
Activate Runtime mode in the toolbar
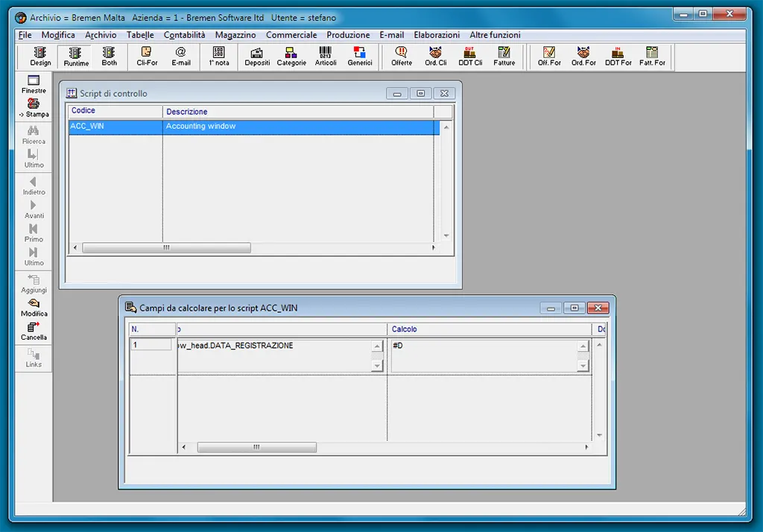(76, 57)
